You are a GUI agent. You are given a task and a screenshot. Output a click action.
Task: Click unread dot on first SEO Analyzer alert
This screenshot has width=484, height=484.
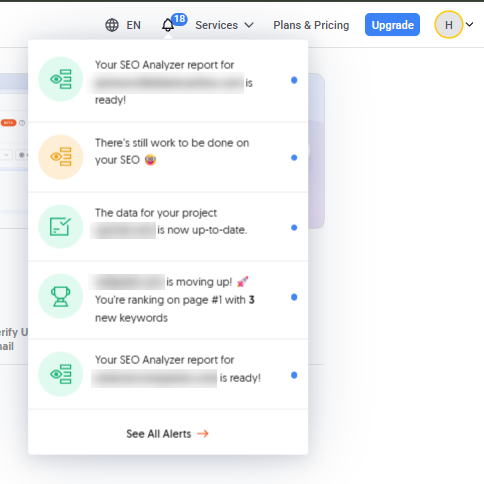(294, 80)
